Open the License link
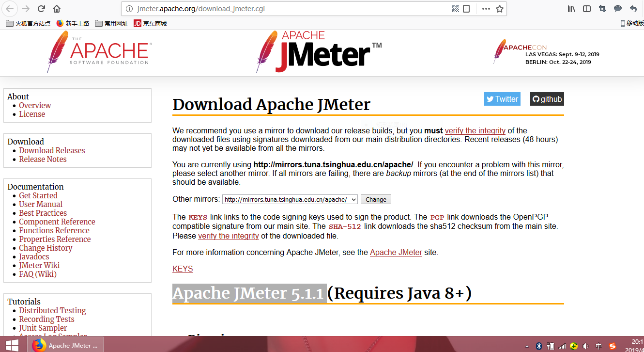 [32, 114]
